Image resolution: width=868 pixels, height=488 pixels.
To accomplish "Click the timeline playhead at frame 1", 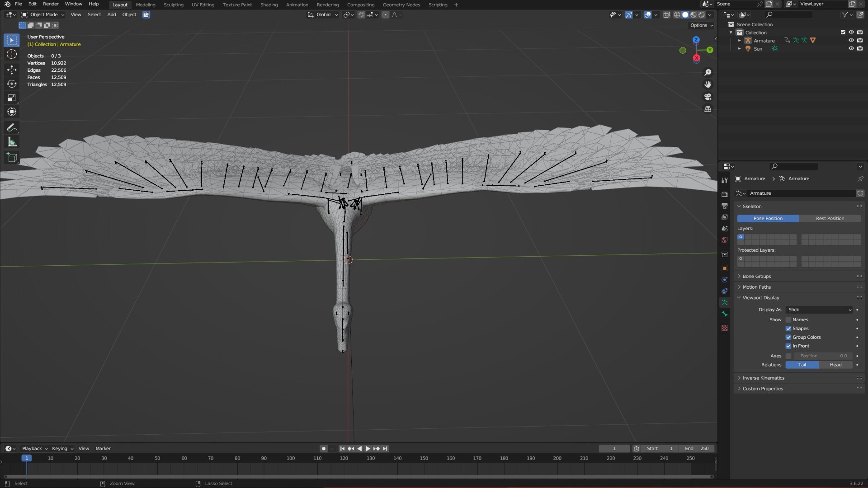I will [x=27, y=458].
